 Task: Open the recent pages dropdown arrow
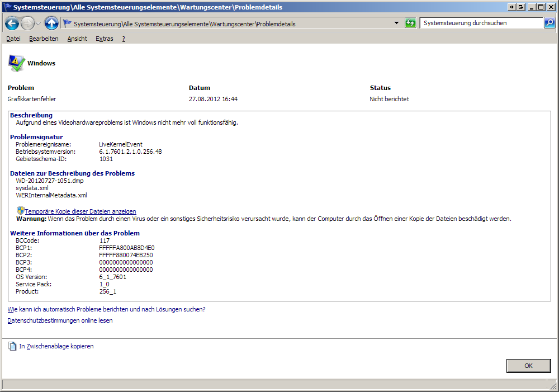[38, 24]
